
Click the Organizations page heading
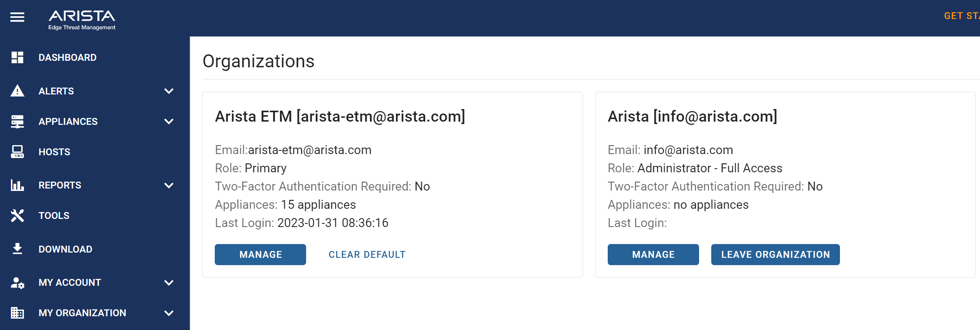click(259, 61)
